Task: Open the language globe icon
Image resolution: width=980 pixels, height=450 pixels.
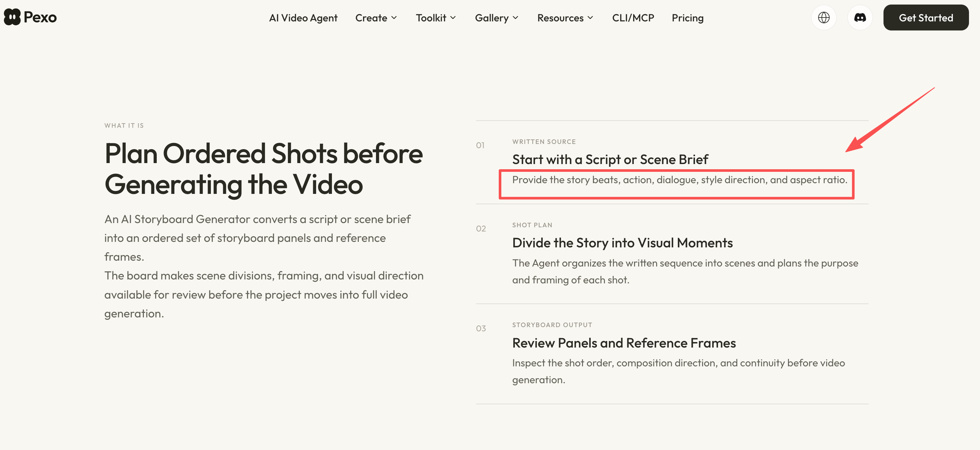Action: pos(824,18)
